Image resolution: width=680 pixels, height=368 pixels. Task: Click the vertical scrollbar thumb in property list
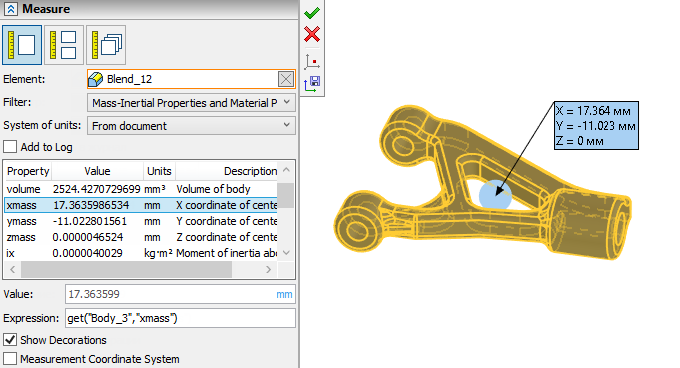tap(286, 195)
